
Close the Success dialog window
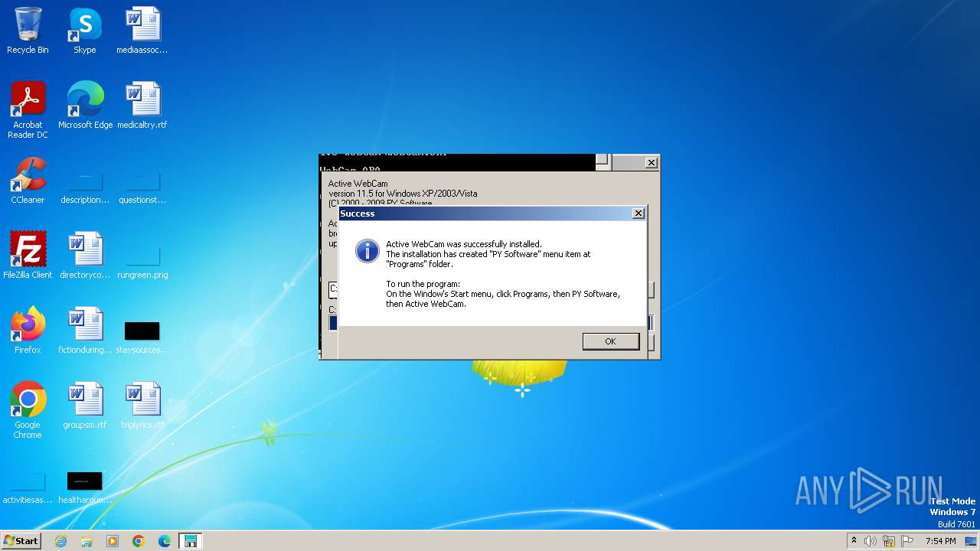639,214
